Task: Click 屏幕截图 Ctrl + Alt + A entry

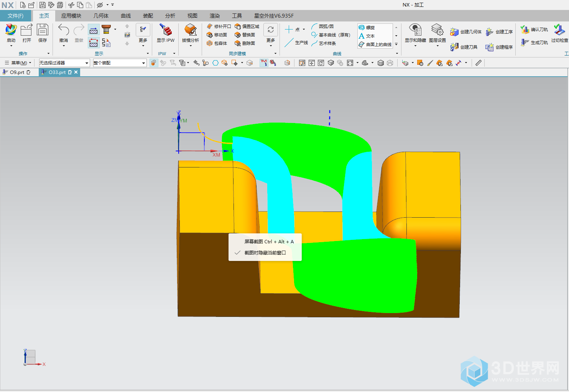Action: 269,241
